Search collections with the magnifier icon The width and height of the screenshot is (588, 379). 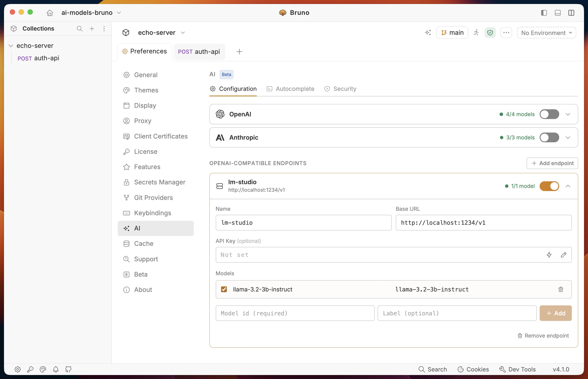click(x=80, y=29)
